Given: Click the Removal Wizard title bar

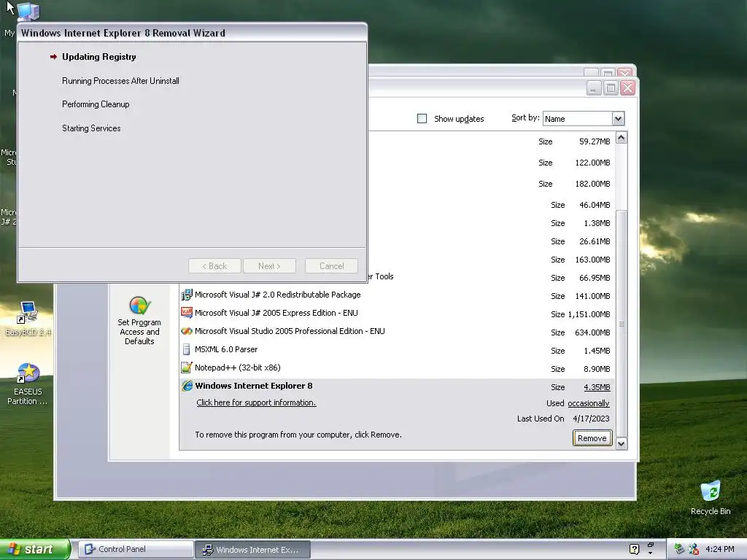Looking at the screenshot, I should pos(192,33).
